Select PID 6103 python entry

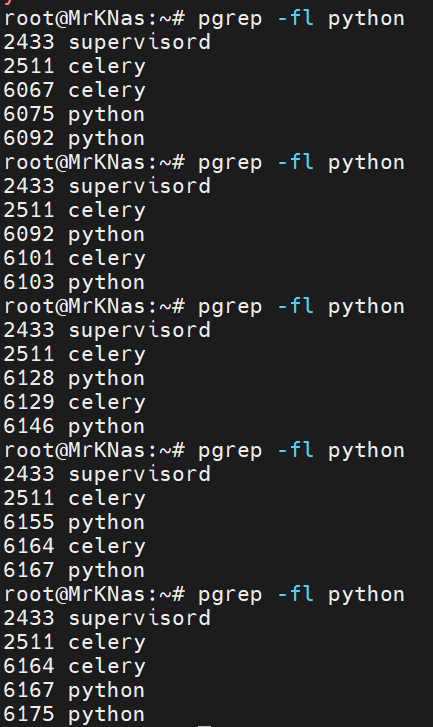[x=74, y=282]
